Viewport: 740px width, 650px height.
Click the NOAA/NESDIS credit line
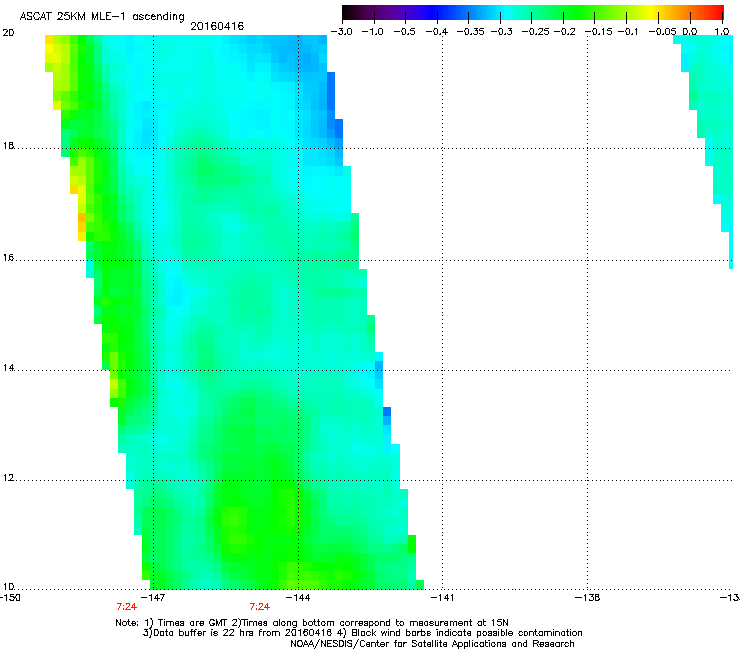click(432, 644)
